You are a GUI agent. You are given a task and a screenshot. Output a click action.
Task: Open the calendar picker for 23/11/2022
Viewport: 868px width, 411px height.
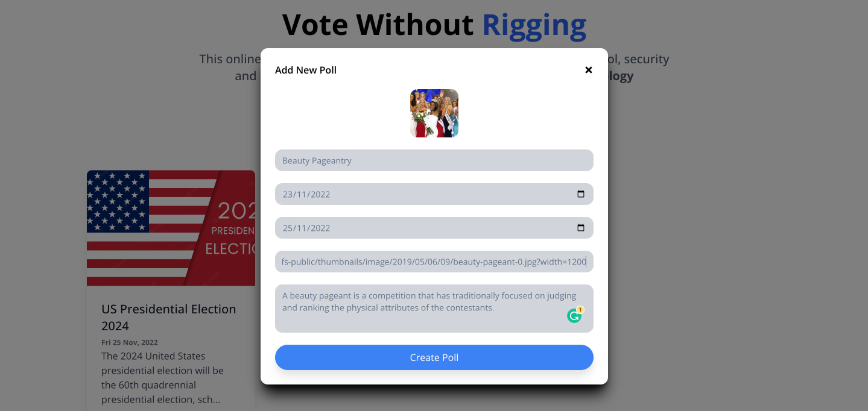click(x=581, y=194)
